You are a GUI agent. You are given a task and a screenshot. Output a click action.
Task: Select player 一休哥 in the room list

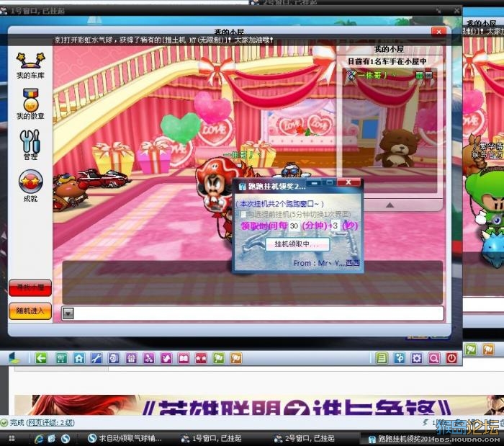pyautogui.click(x=390, y=75)
